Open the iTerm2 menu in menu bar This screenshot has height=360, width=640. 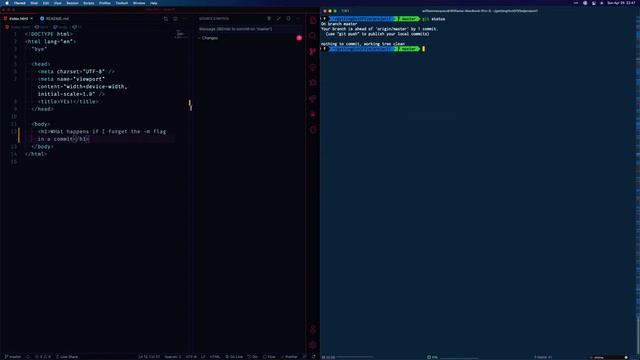[x=20, y=3]
